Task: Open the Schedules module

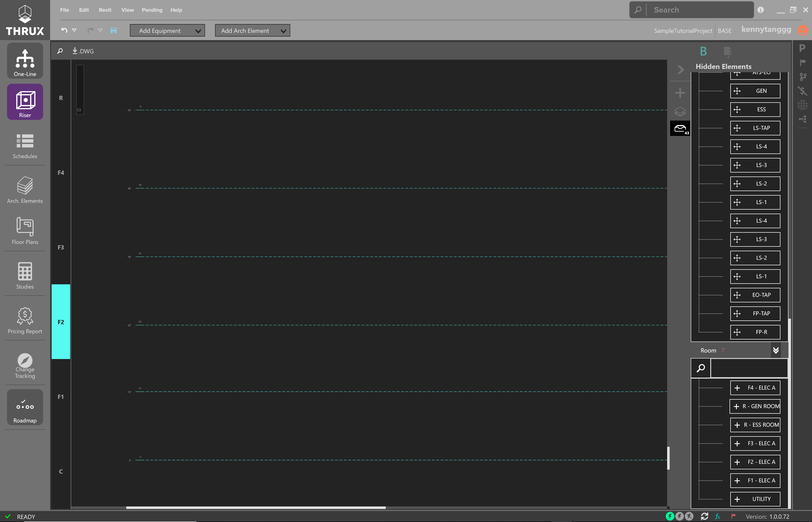Action: click(x=25, y=146)
